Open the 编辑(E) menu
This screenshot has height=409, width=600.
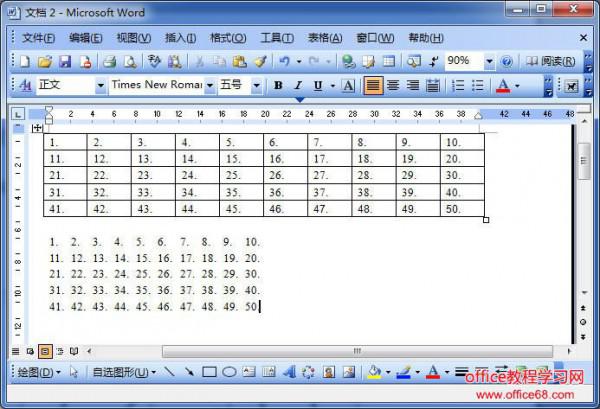pyautogui.click(x=86, y=38)
